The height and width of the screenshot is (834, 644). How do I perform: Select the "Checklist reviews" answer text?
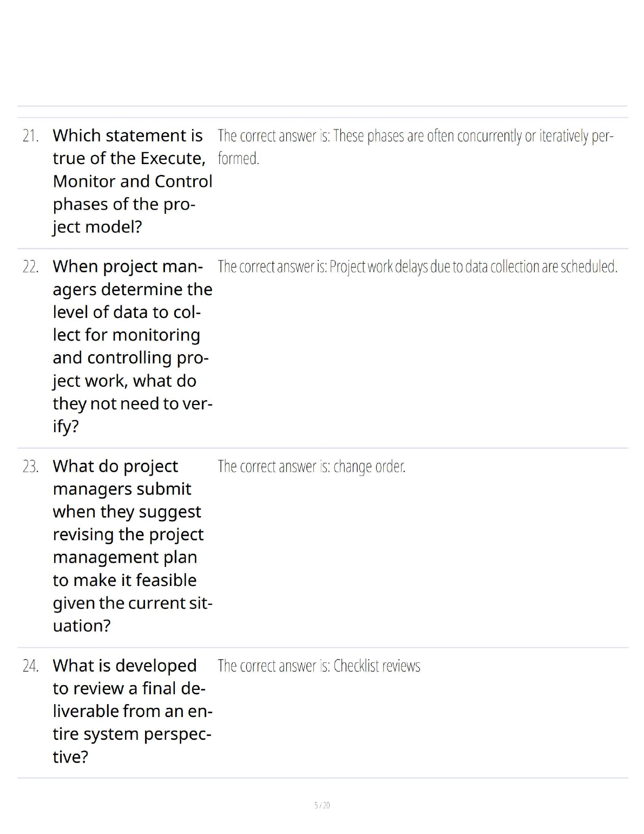click(377, 666)
